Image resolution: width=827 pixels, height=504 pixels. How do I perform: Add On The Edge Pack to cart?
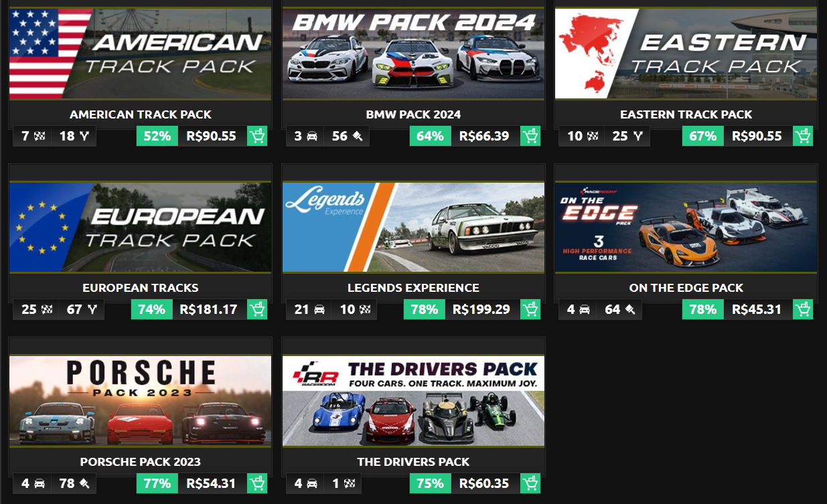coord(803,309)
